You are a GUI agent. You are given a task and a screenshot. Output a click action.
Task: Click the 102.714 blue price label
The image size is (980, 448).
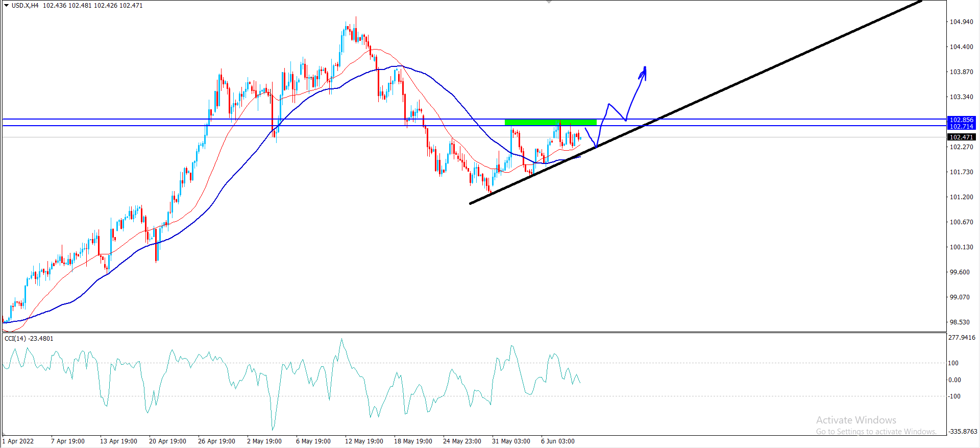pyautogui.click(x=961, y=127)
